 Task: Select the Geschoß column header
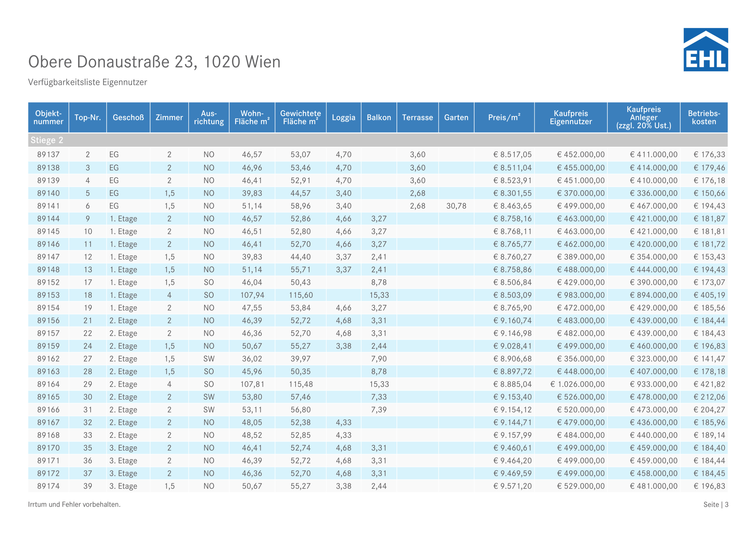129,118
